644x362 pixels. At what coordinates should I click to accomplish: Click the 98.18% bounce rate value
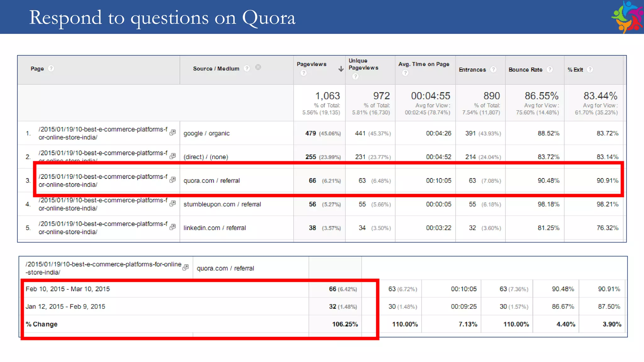(x=548, y=204)
